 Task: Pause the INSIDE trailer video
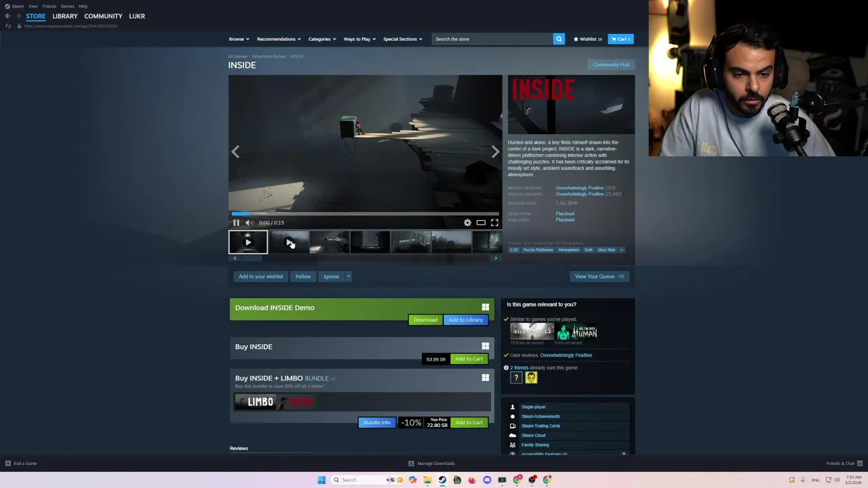point(236,222)
